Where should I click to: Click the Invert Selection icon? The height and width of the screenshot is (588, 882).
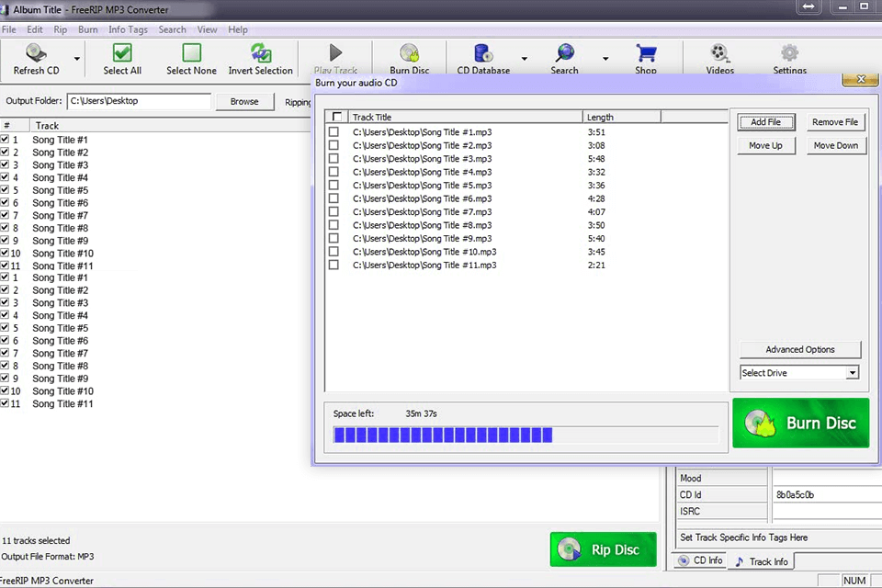[x=260, y=53]
